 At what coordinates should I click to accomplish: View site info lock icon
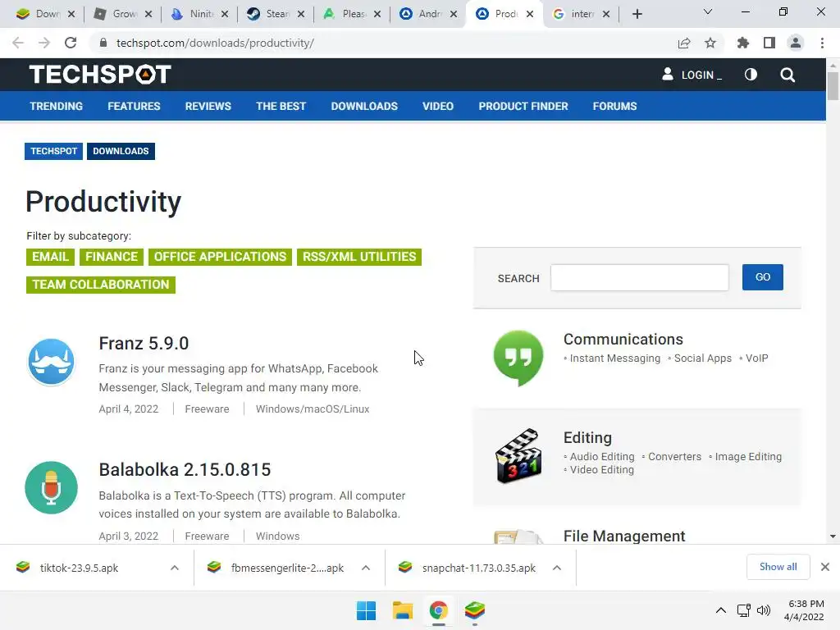point(103,43)
